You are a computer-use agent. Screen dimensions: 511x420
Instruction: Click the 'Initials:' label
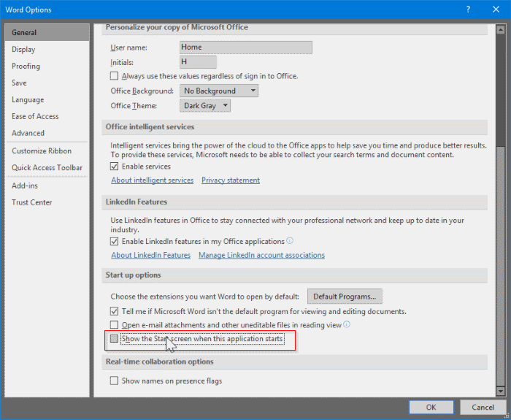pyautogui.click(x=122, y=62)
